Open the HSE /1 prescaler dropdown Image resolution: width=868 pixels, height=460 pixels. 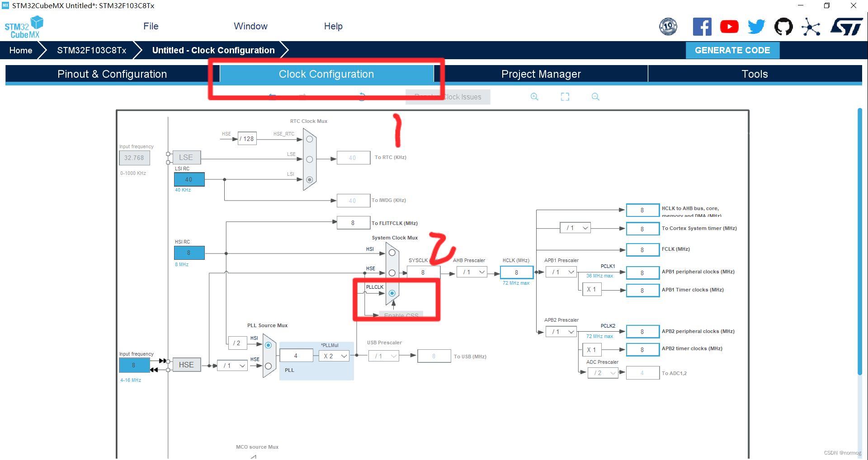coord(232,366)
